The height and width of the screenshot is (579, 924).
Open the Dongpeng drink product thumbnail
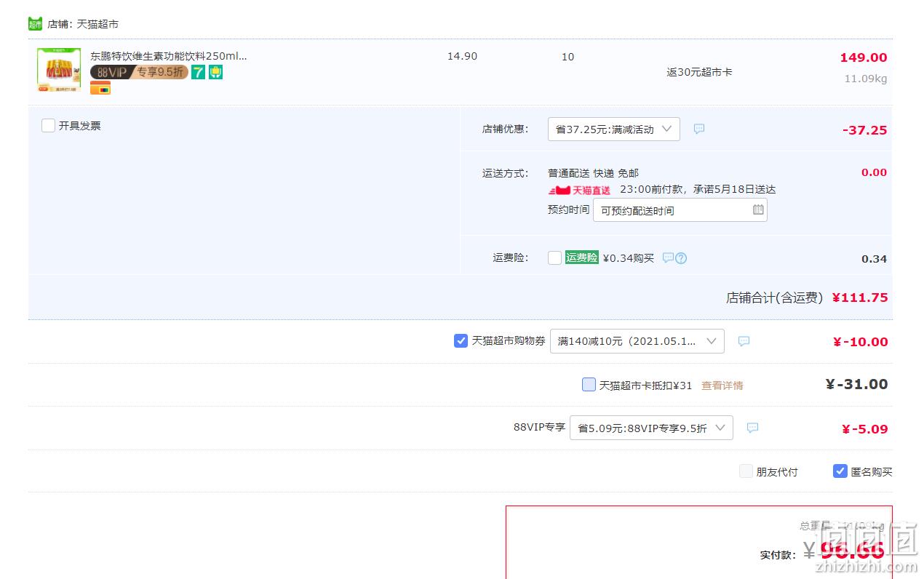[59, 70]
